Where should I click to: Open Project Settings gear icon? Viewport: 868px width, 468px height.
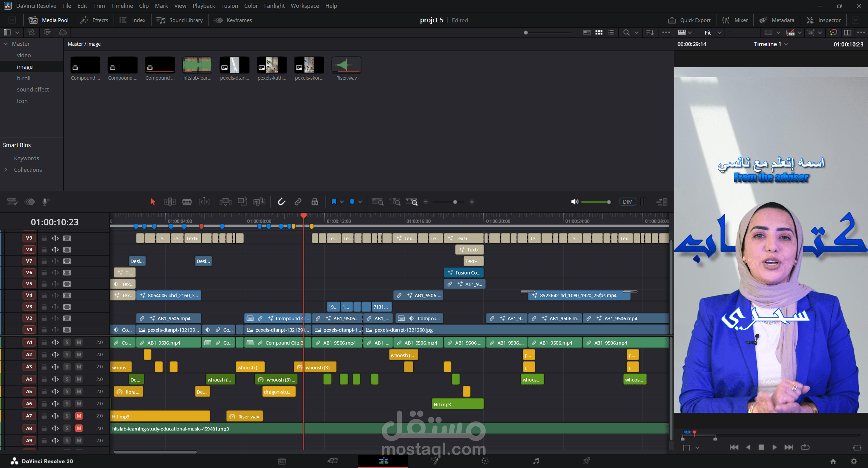[x=854, y=461]
